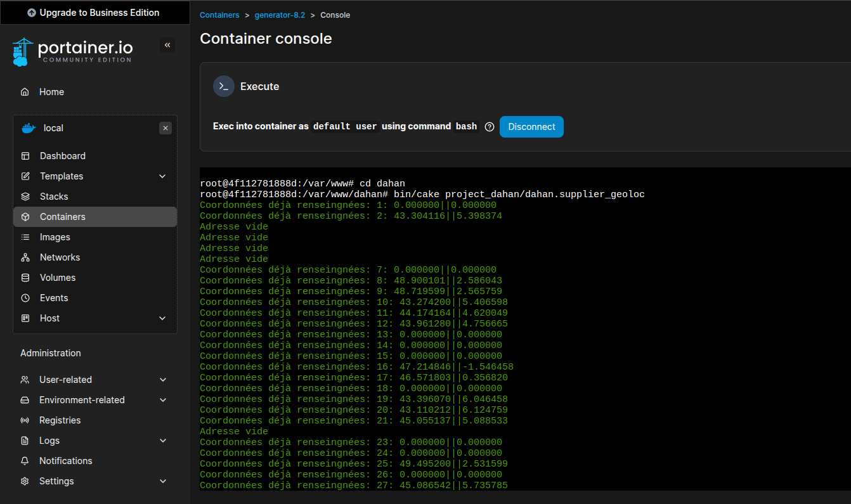Click the help icon next to bash

pyautogui.click(x=489, y=127)
